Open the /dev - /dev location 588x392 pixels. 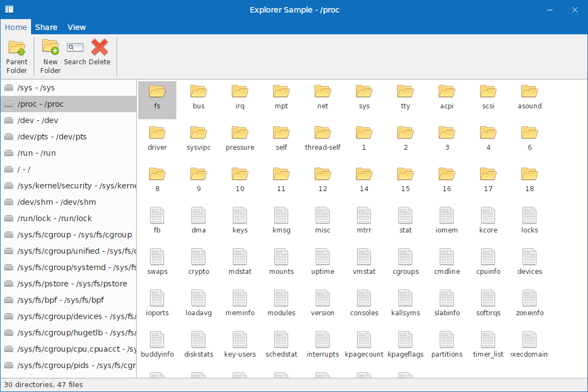[x=68, y=120]
